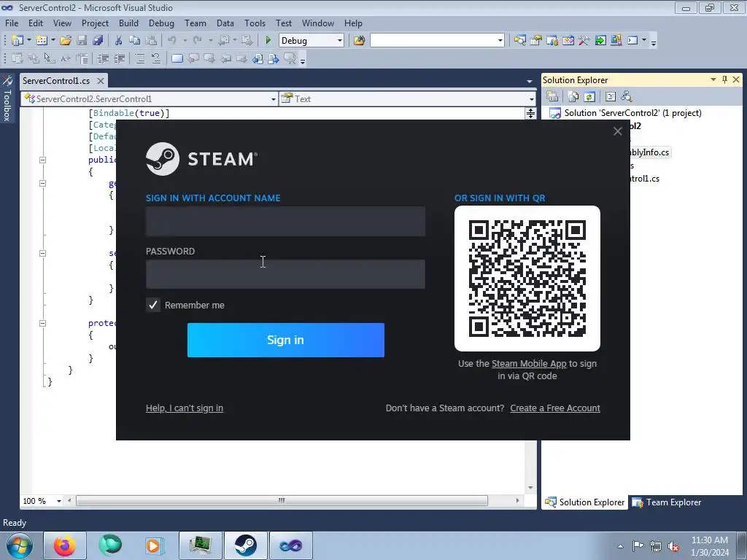Screen dimensions: 747x560
Task: Open Firefox from the taskbar
Action: coord(65,545)
